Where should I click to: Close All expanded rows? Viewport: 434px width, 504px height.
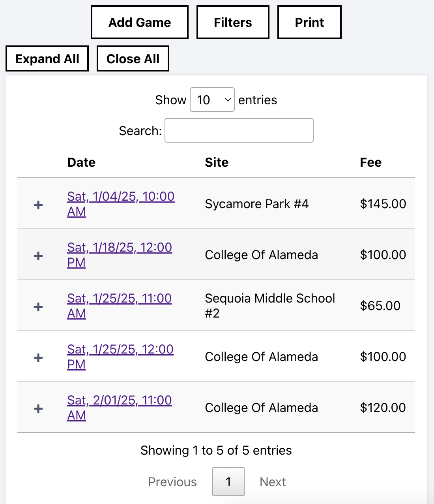133,58
